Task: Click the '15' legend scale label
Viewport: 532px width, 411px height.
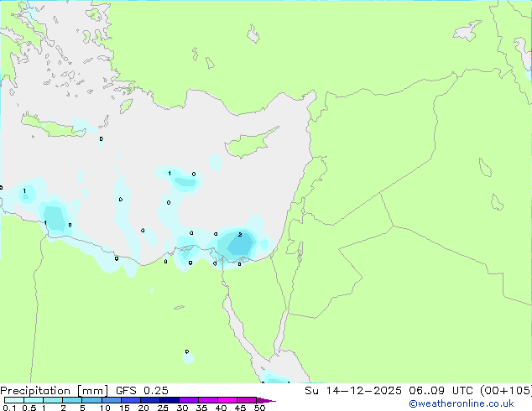Action: click(x=124, y=408)
